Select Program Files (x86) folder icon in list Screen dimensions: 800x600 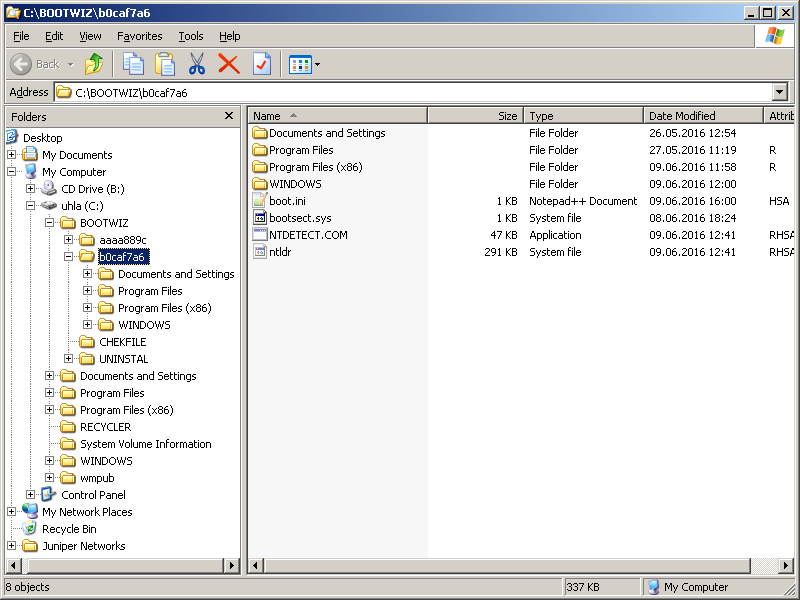260,167
